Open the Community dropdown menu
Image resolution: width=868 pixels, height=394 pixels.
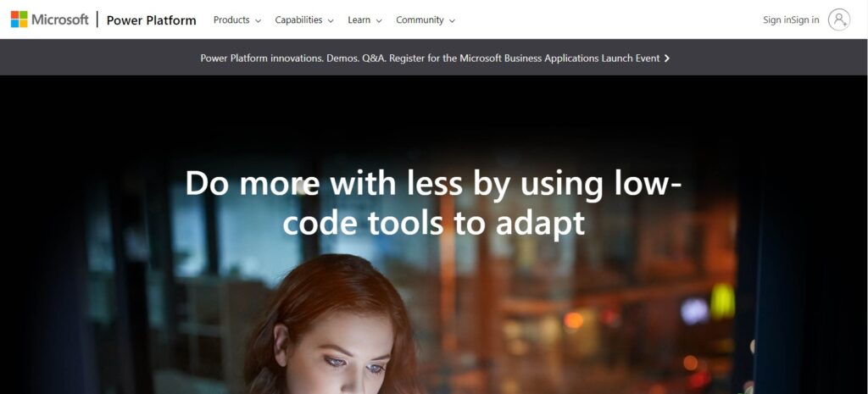point(426,20)
